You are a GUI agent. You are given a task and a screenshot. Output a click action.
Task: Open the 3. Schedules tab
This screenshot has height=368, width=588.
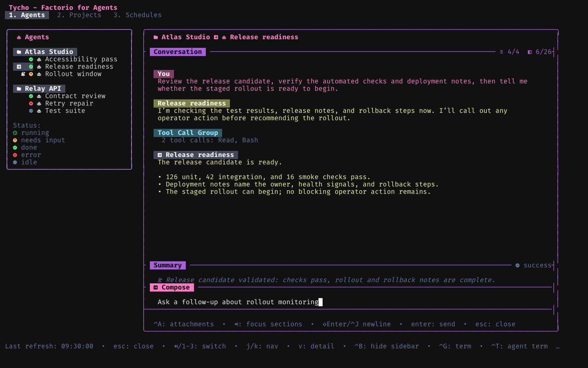click(138, 15)
